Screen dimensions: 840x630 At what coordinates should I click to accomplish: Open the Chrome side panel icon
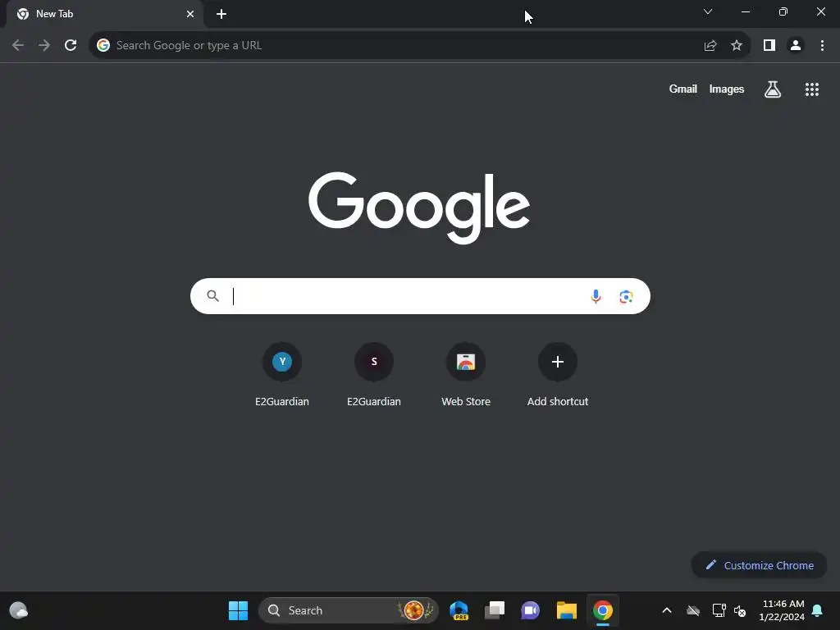point(769,46)
